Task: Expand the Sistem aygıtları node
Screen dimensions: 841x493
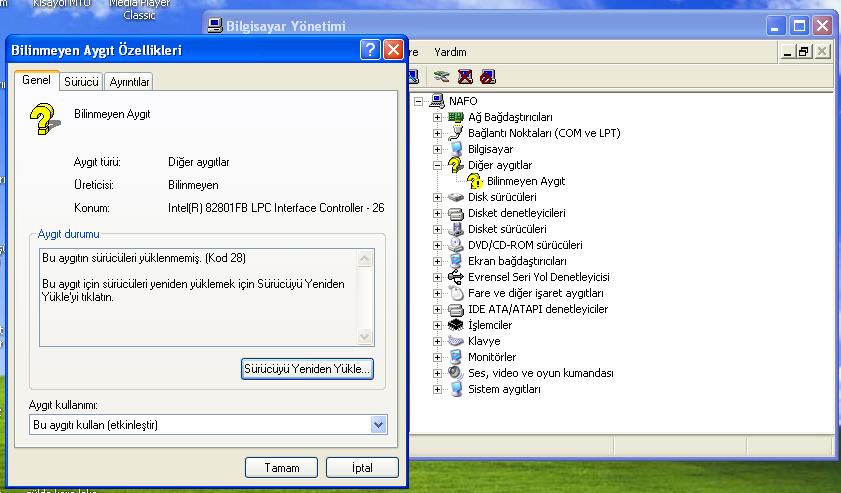Action: 437,389
